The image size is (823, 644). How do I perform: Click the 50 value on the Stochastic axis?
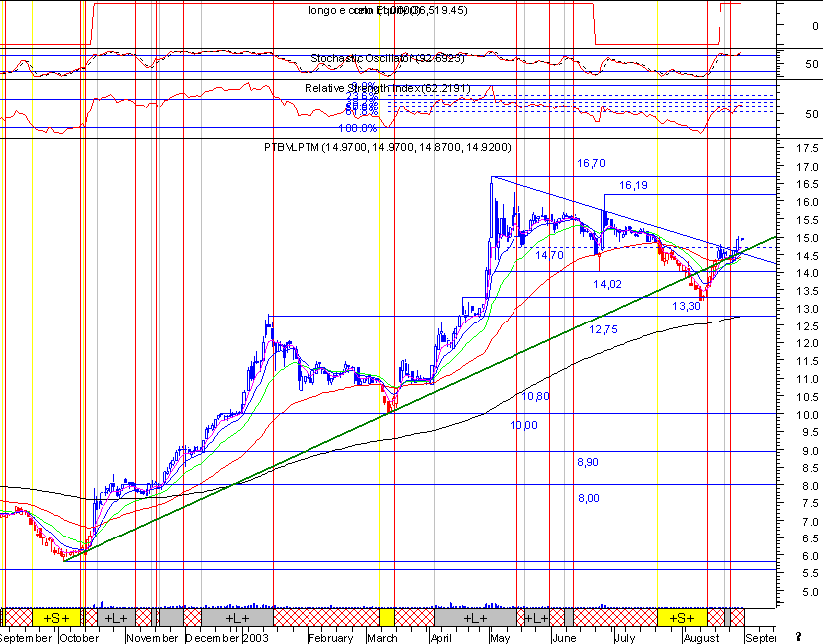point(812,64)
